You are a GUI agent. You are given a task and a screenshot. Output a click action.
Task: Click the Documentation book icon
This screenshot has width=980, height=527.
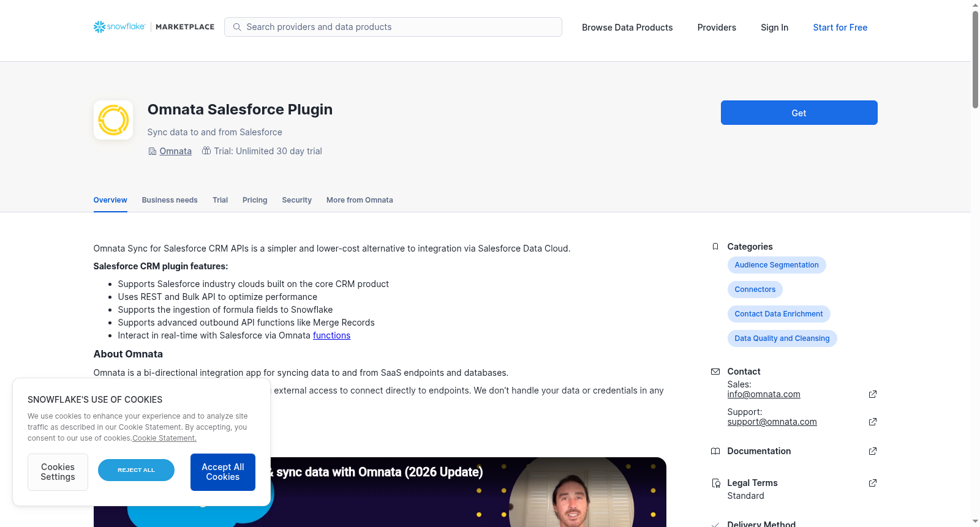click(715, 451)
